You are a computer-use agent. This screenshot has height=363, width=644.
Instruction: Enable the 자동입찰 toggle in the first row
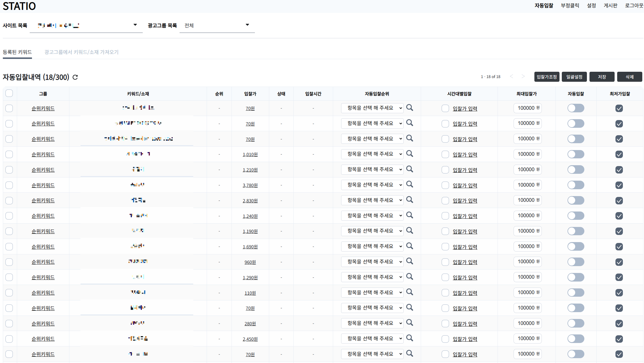[575, 108]
